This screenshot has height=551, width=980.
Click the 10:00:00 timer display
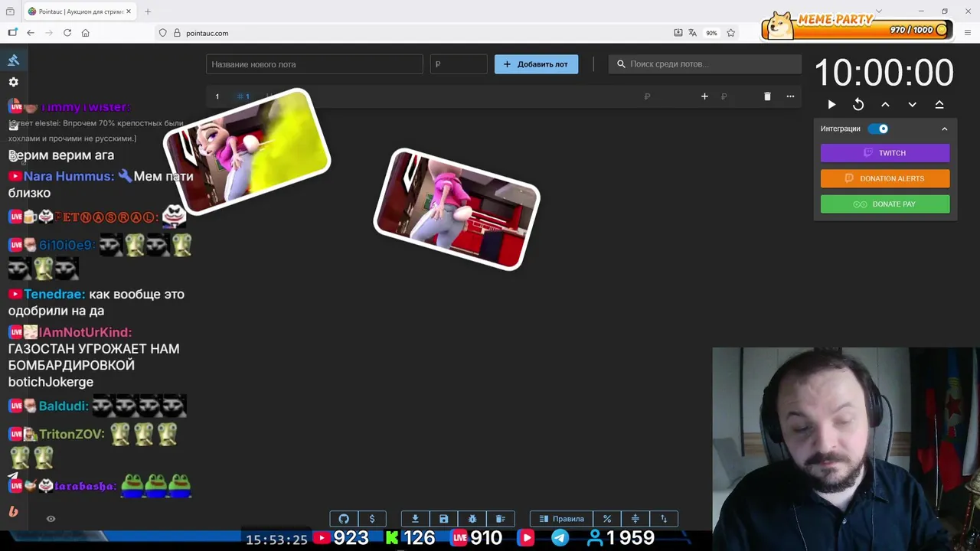pyautogui.click(x=884, y=73)
